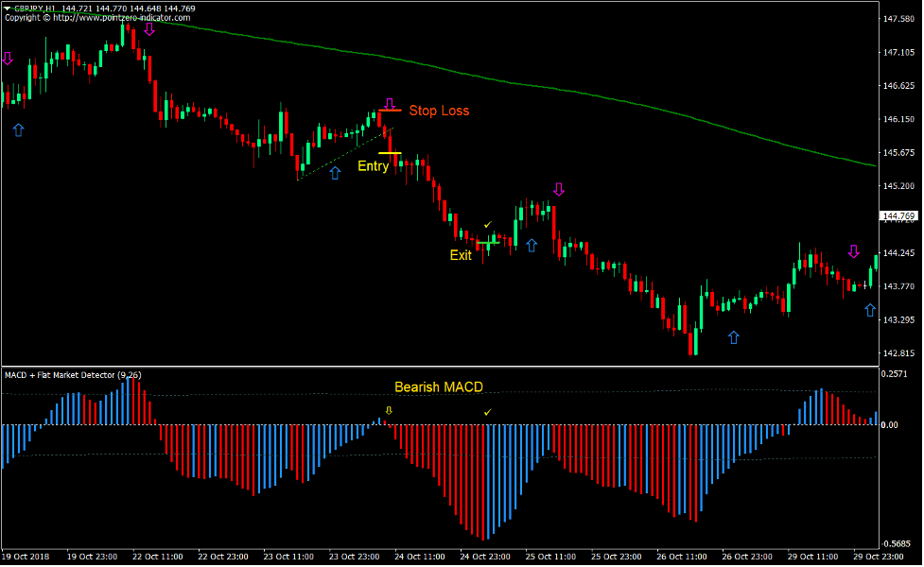Click the Stop Loss label
The height and width of the screenshot is (567, 924).
pos(440,111)
